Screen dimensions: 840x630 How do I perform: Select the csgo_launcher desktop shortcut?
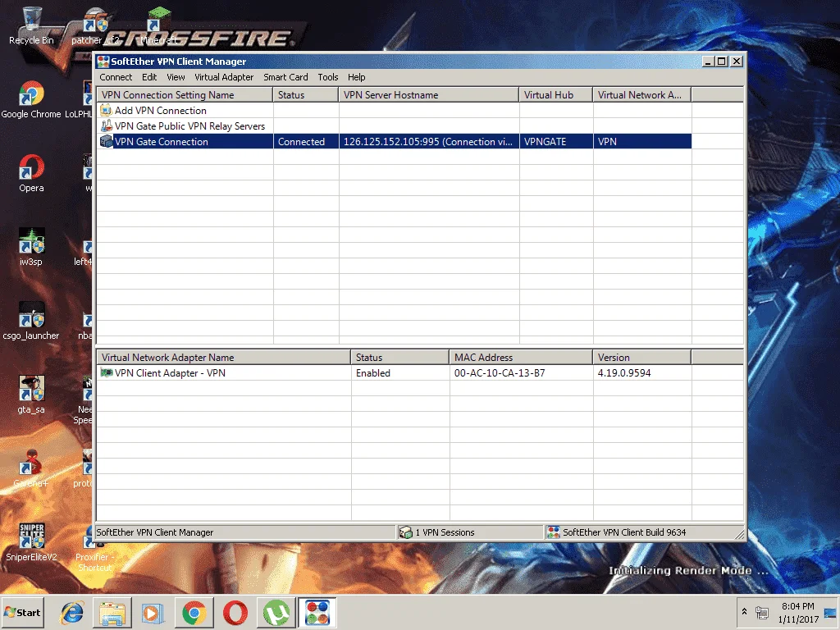click(31, 321)
